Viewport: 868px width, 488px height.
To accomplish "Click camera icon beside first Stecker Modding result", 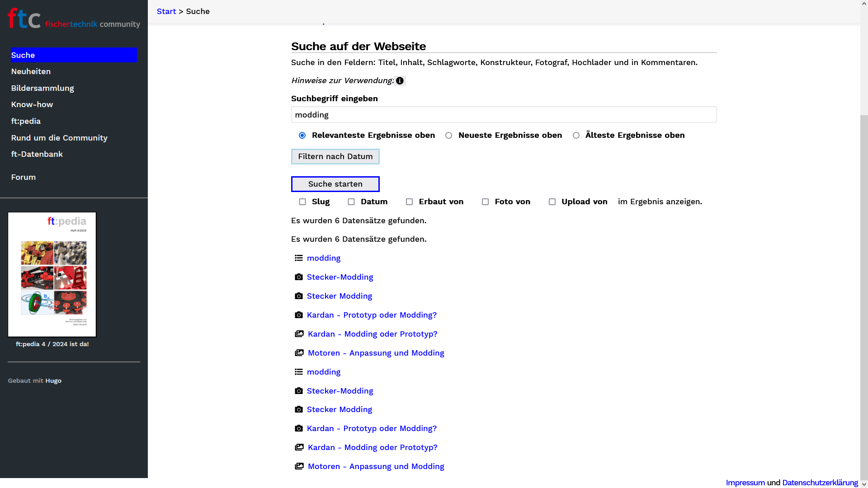I will [x=299, y=296].
